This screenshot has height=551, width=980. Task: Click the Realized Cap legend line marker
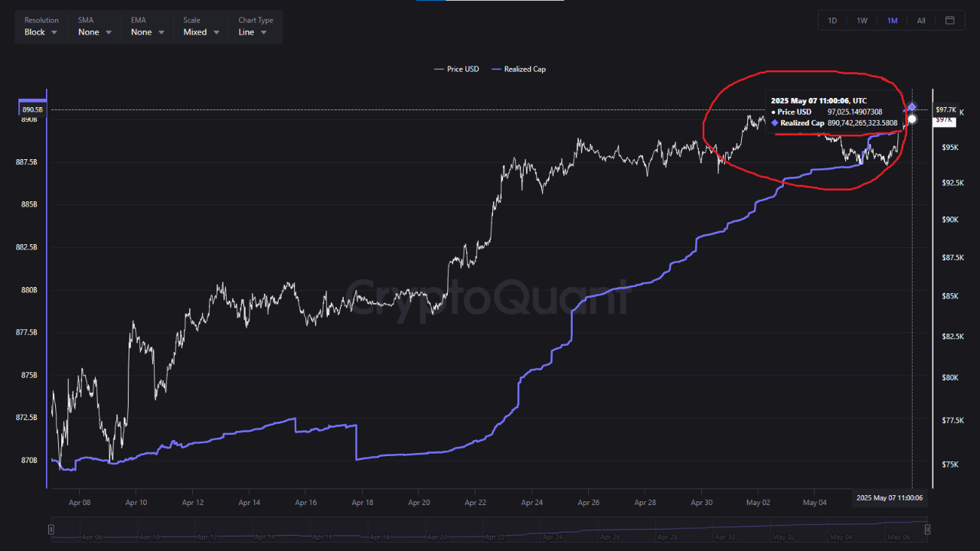[496, 69]
